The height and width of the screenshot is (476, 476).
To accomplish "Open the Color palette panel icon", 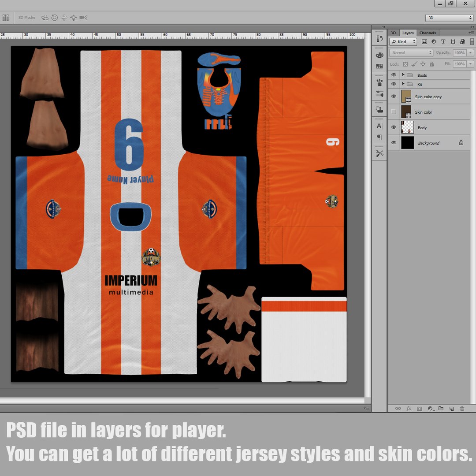I will 379,55.
